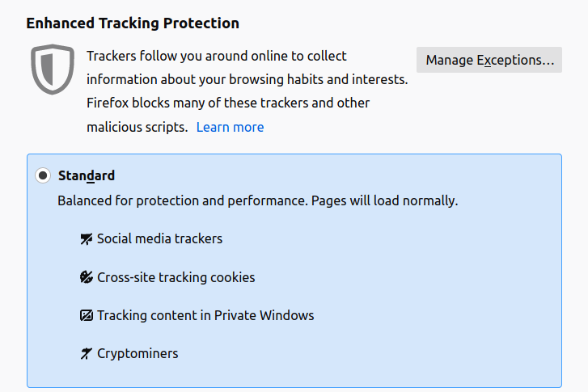Select the Standard protection radio button
Screen dimensions: 588x392
tap(43, 175)
